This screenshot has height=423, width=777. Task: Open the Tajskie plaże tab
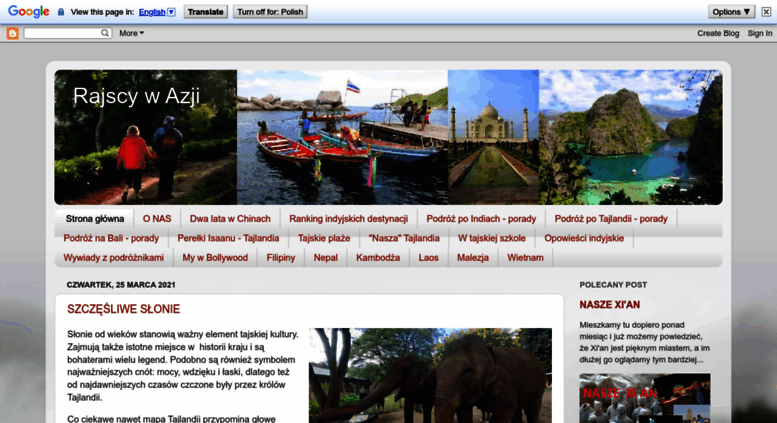point(324,238)
